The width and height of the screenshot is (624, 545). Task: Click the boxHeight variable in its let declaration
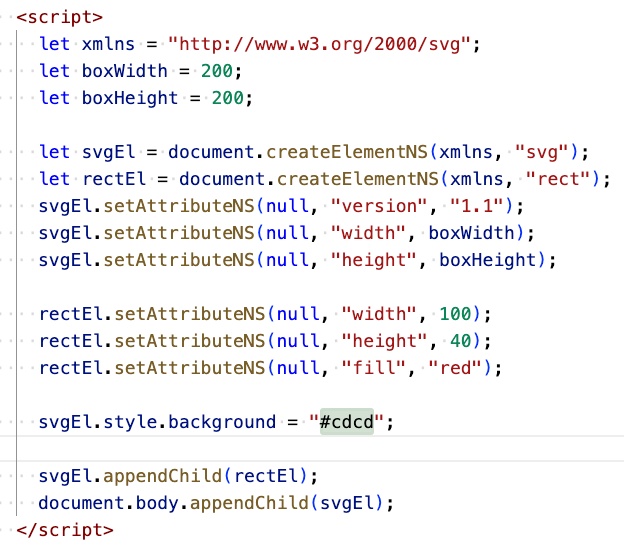coord(130,98)
